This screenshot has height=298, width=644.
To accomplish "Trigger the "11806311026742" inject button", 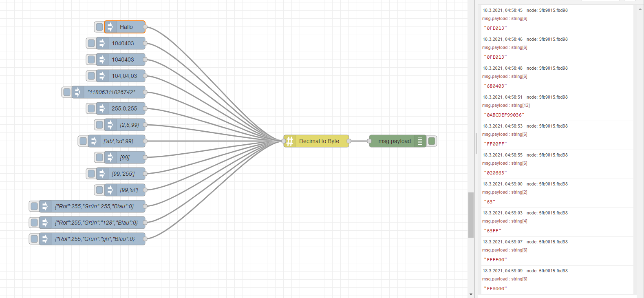I will [67, 92].
